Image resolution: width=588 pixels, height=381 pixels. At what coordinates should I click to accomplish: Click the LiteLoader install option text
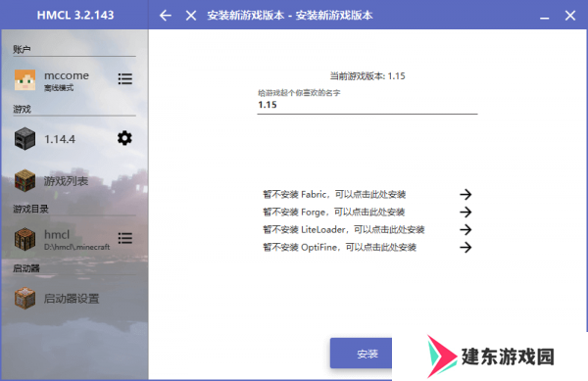344,229
